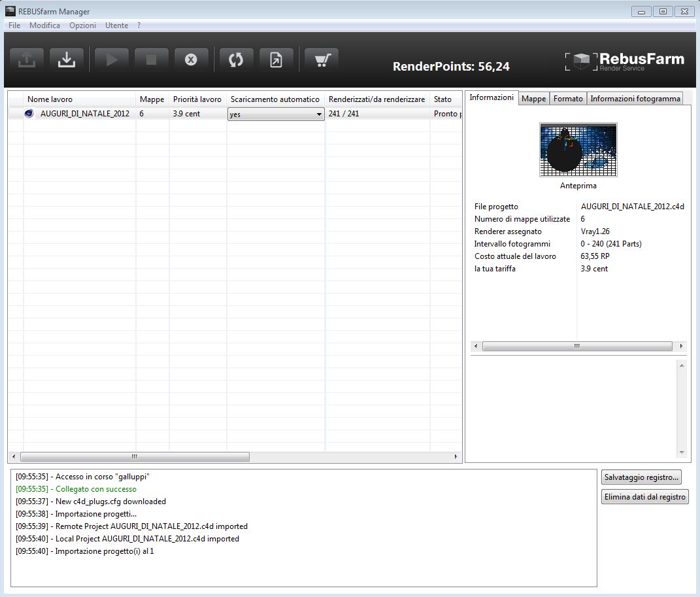Click the Stato column header

click(x=446, y=99)
